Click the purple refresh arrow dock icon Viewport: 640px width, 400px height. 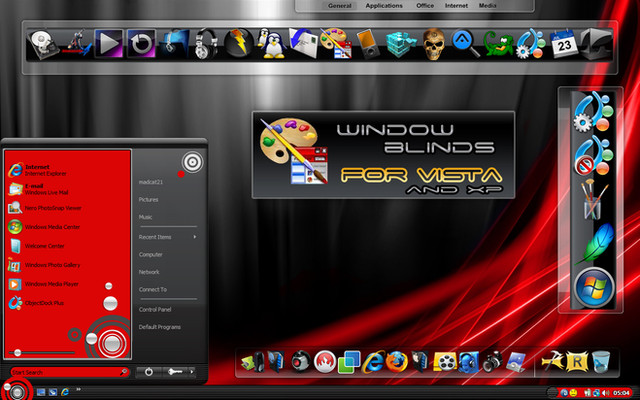pos(141,43)
